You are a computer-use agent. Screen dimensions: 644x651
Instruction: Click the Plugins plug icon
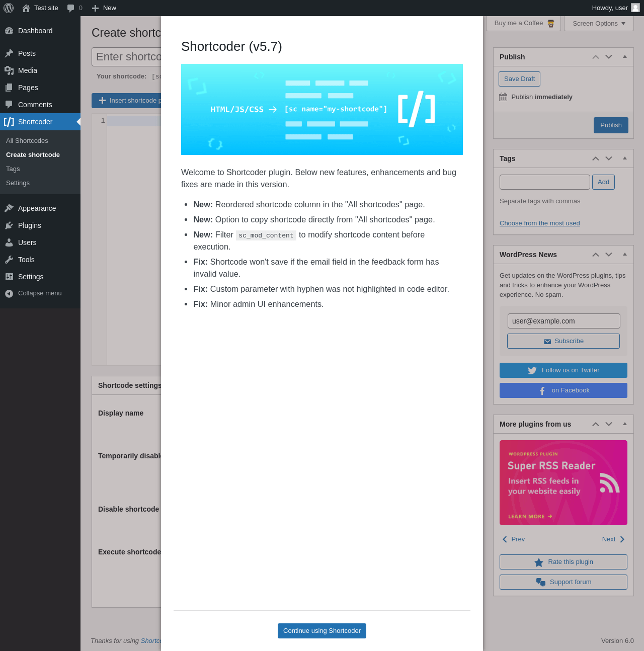coord(9,225)
